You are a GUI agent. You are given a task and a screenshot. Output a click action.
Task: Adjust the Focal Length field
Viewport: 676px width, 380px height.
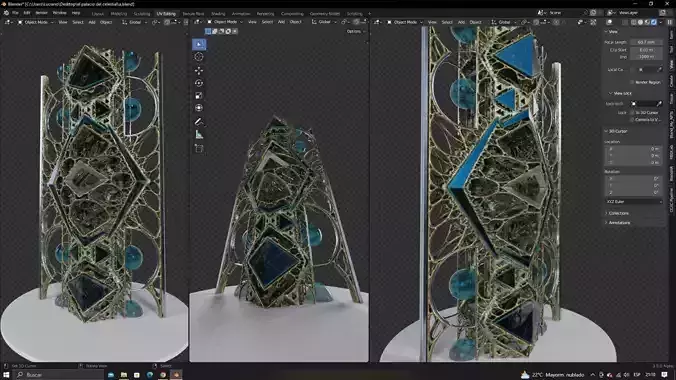[646, 42]
